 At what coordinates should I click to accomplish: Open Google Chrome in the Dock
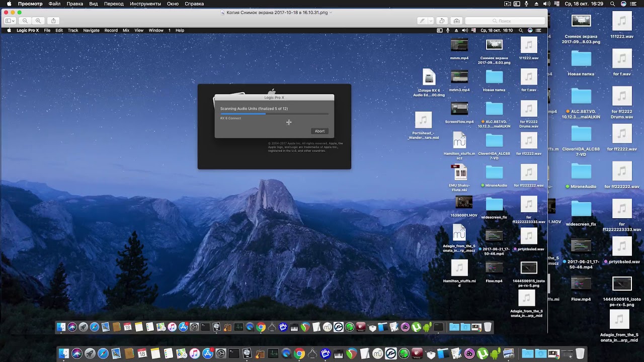[x=299, y=353]
